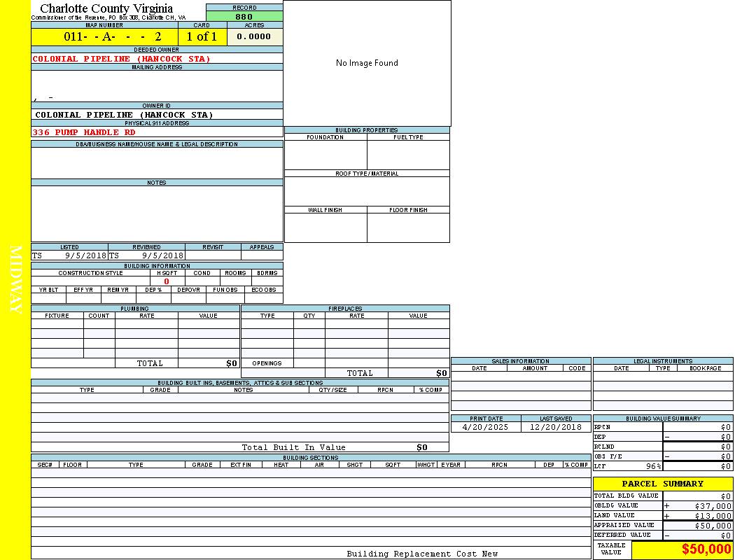This screenshot has width=735, height=560.
Task: Click the "No Image Found" photo placeholder
Action: (367, 63)
